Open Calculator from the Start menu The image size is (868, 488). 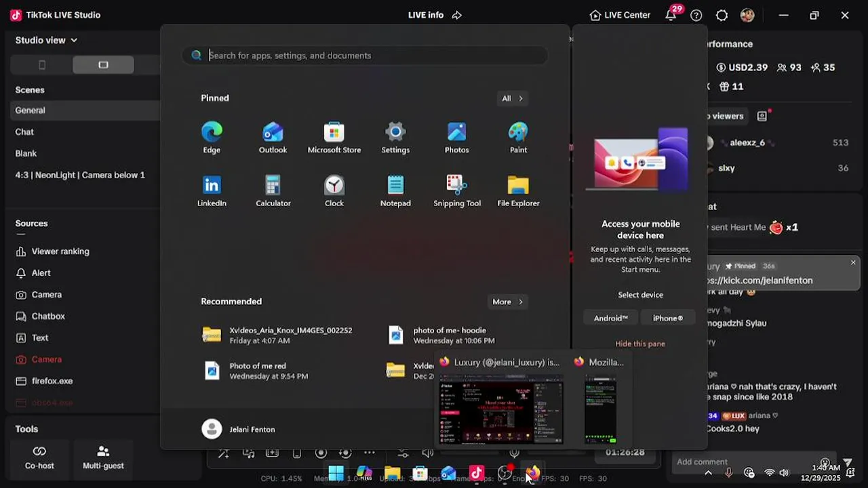click(x=273, y=191)
